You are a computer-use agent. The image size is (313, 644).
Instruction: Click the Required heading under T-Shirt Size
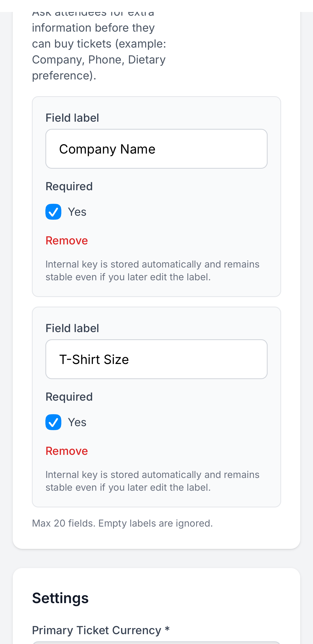tap(69, 397)
